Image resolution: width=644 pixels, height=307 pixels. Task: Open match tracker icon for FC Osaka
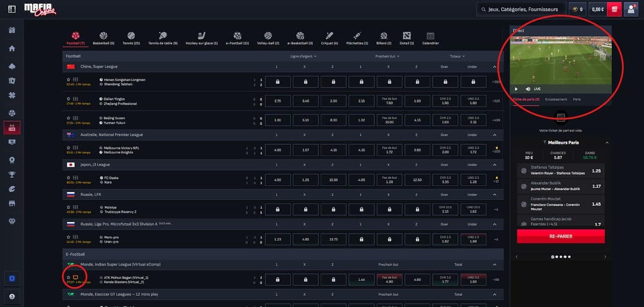pos(76,178)
